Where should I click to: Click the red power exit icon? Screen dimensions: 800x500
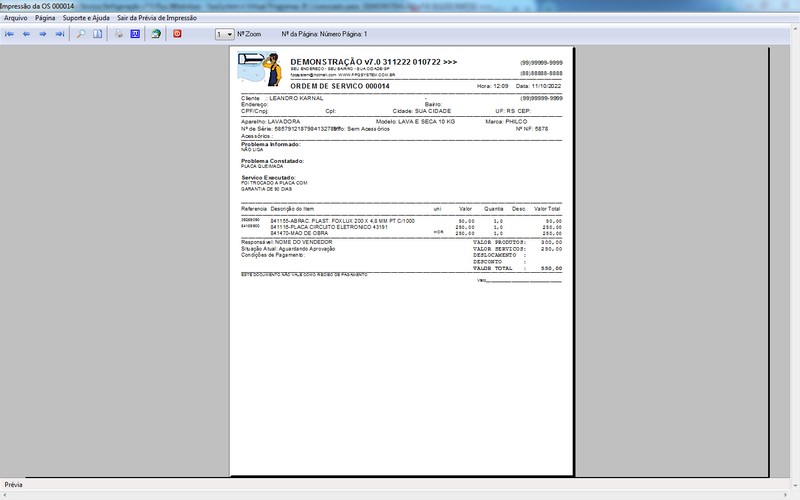coord(177,34)
